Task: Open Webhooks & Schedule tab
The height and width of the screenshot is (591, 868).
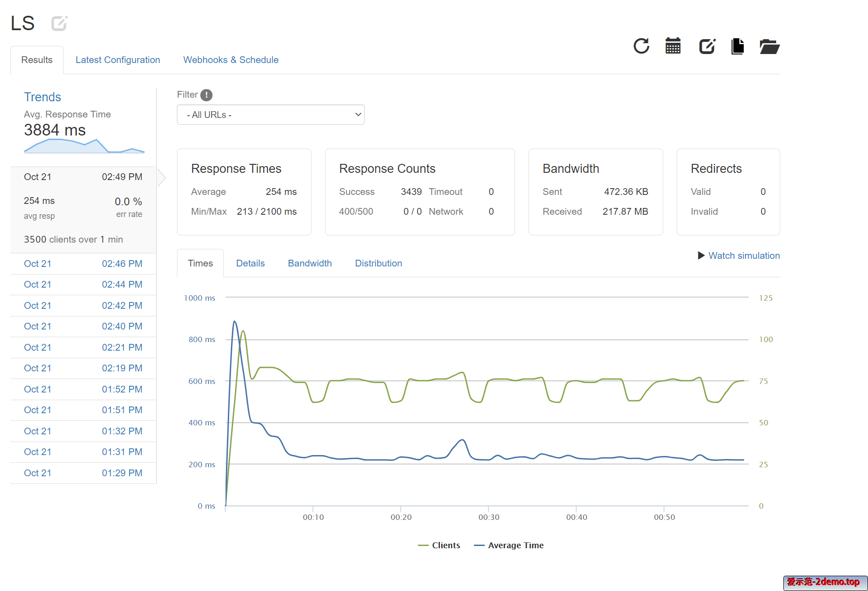Action: (231, 60)
